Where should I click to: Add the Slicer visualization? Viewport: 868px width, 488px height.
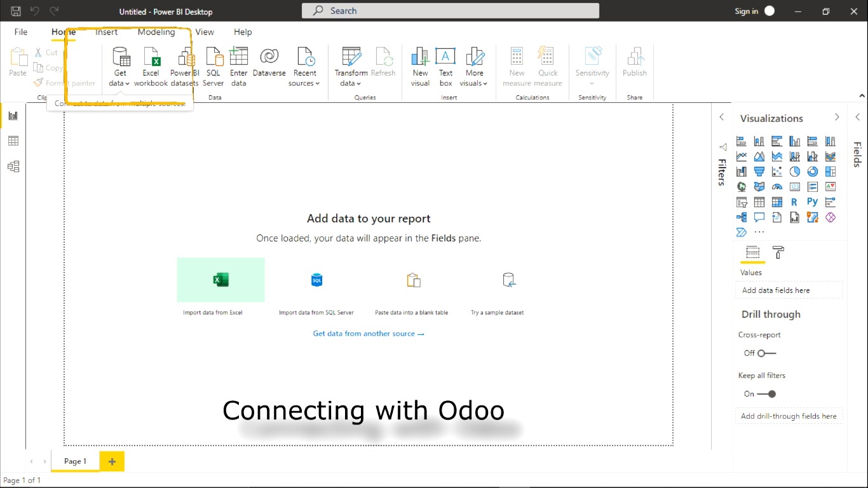coord(742,202)
